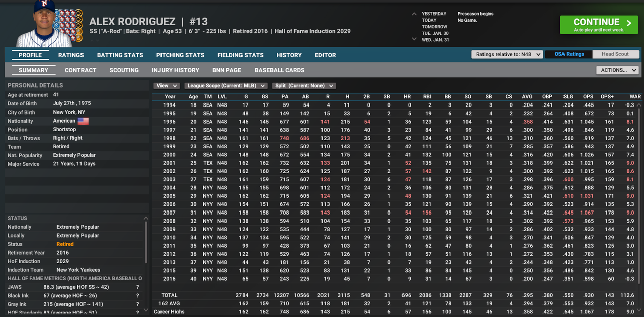Click Alex Rodriguez's player portrait
Viewport: 644px width, 317px height.
tap(44, 24)
